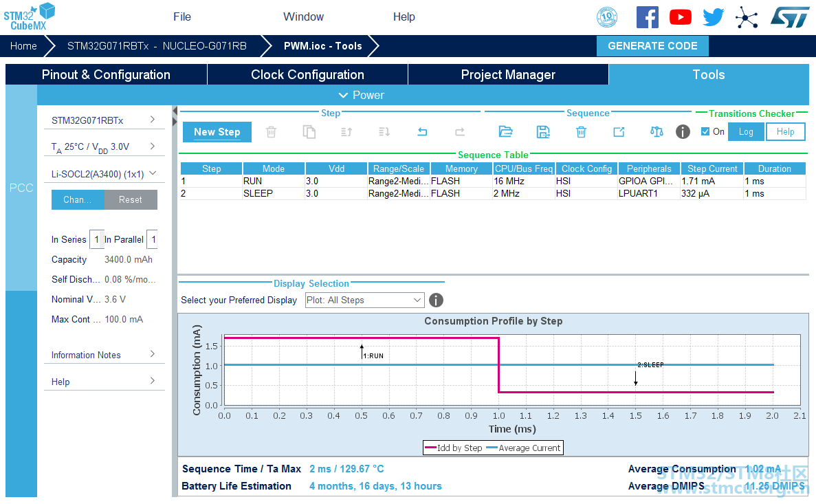Collapse left panel splitter arrow
This screenshot has width=816, height=504.
pyautogui.click(x=175, y=111)
